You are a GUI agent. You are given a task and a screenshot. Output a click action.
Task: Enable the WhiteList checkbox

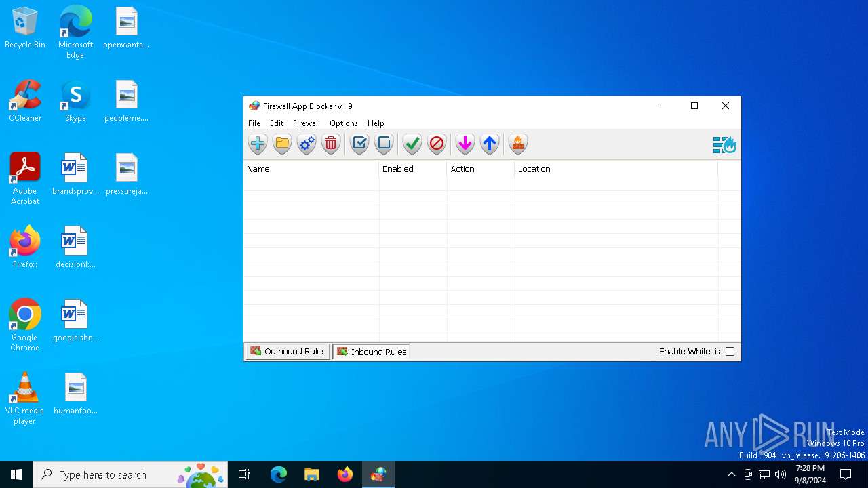(x=730, y=351)
